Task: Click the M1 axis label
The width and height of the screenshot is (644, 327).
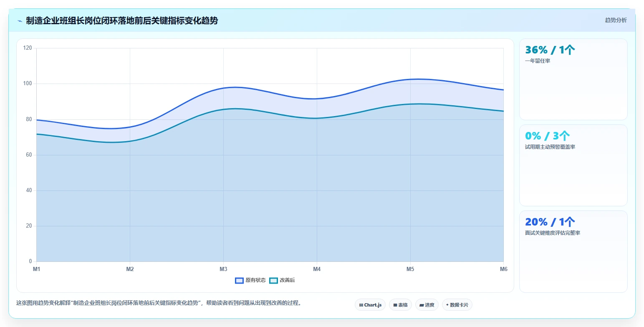Action: 37,269
